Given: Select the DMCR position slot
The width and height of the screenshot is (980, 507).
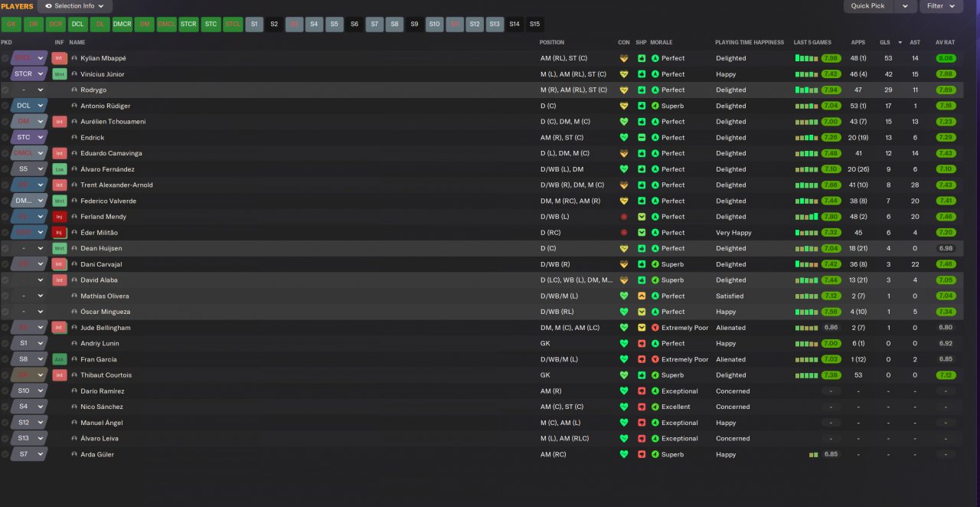Looking at the screenshot, I should coord(122,24).
